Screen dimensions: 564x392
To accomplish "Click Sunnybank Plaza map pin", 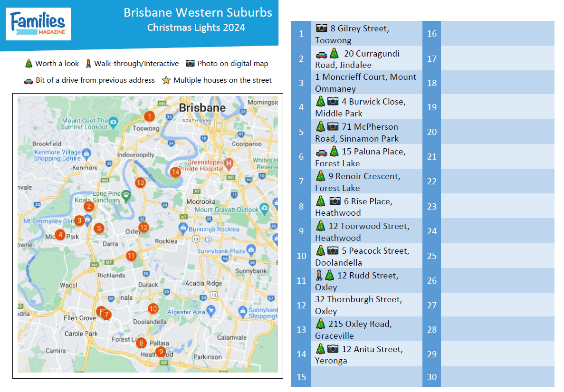I will [x=251, y=249].
